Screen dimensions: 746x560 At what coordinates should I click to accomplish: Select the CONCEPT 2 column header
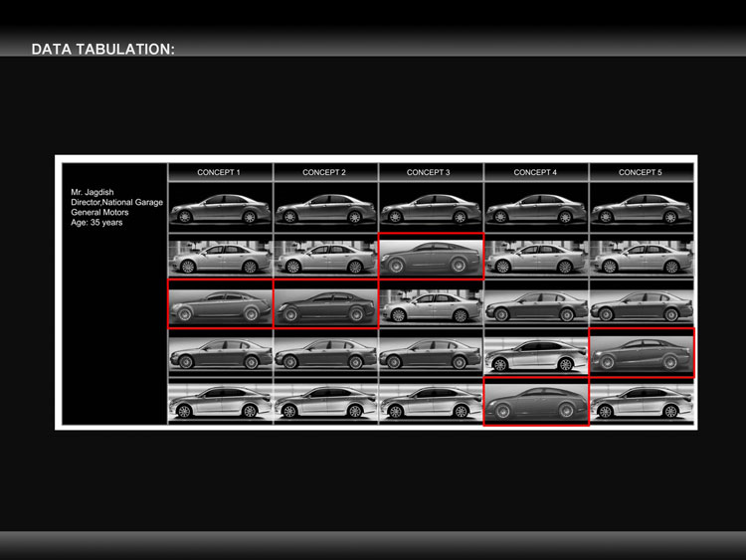pos(326,172)
